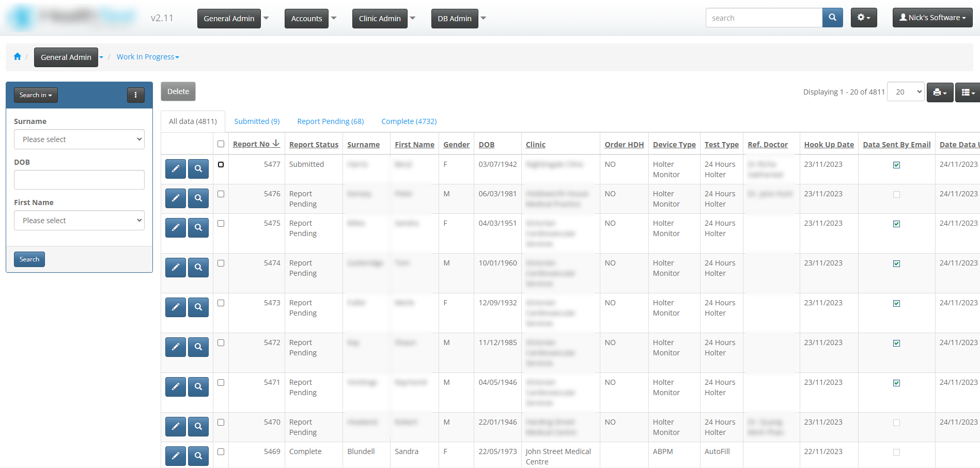Click the search magnifier in the top bar

click(x=832, y=17)
